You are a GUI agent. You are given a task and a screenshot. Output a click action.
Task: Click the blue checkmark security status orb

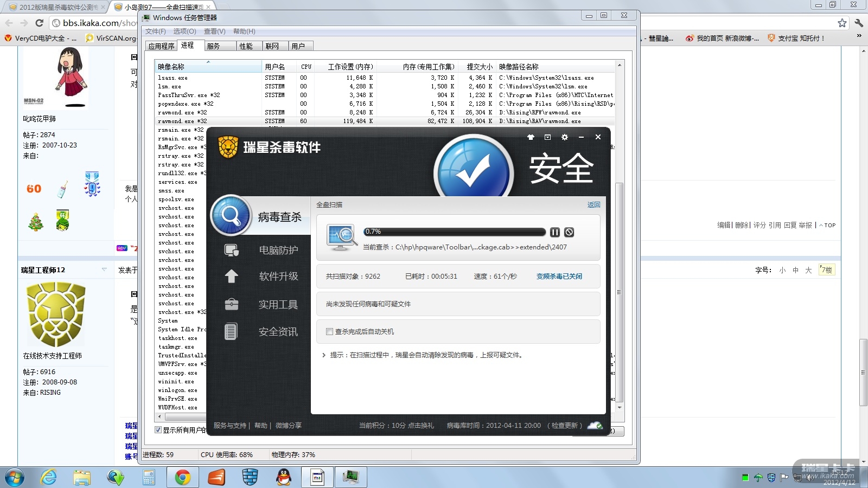[x=474, y=168]
